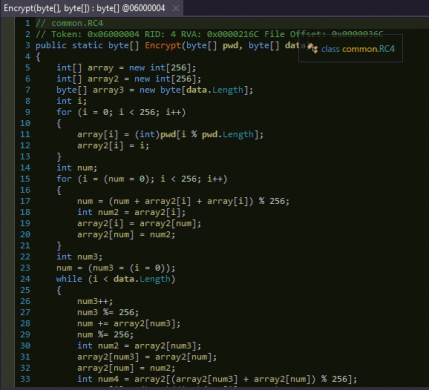Viewport: 429px width, 390px height.
Task: Click the Encrypt method name on line 3
Action: (163, 45)
